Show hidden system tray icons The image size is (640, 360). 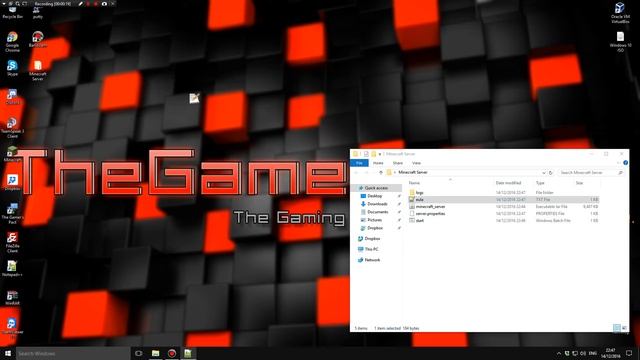(x=559, y=353)
